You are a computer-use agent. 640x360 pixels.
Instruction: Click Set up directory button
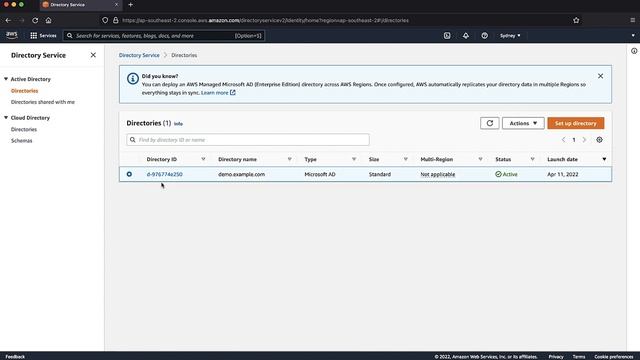pyautogui.click(x=576, y=123)
